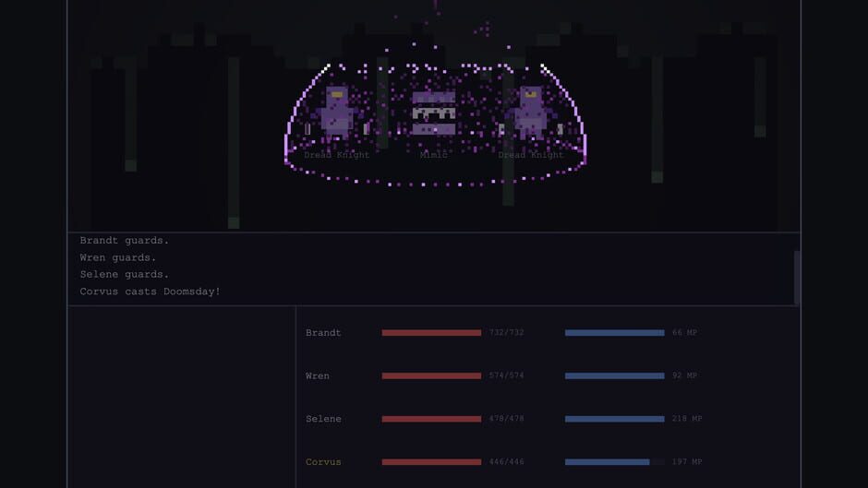Target the Mimic chest enemy sprite

434,113
